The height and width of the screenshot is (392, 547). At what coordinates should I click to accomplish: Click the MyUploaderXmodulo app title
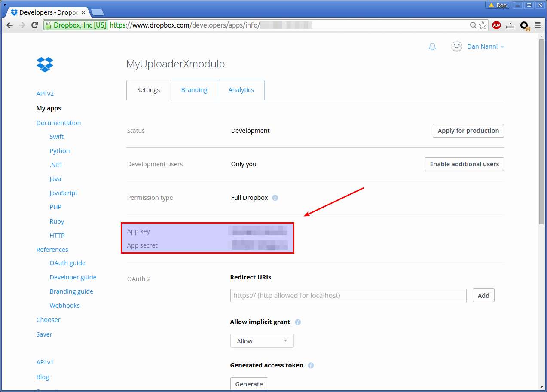175,64
